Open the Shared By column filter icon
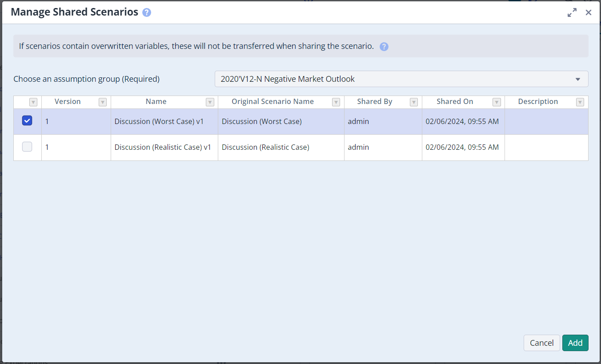 click(414, 102)
